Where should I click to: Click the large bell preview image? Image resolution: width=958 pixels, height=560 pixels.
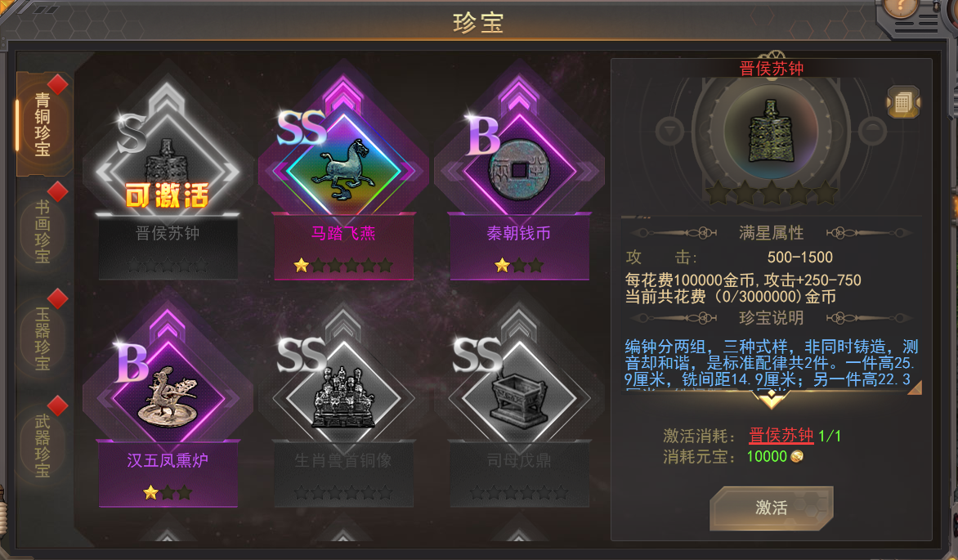771,131
